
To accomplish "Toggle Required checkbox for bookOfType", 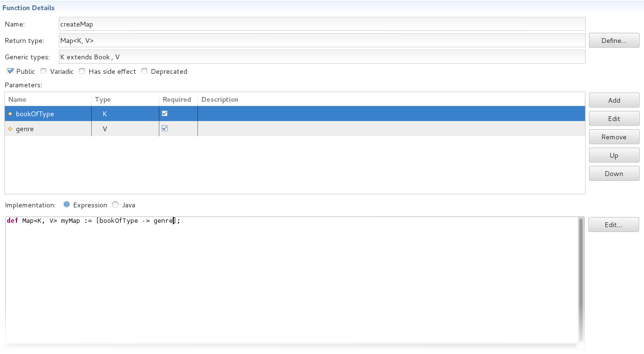I will pyautogui.click(x=165, y=113).
